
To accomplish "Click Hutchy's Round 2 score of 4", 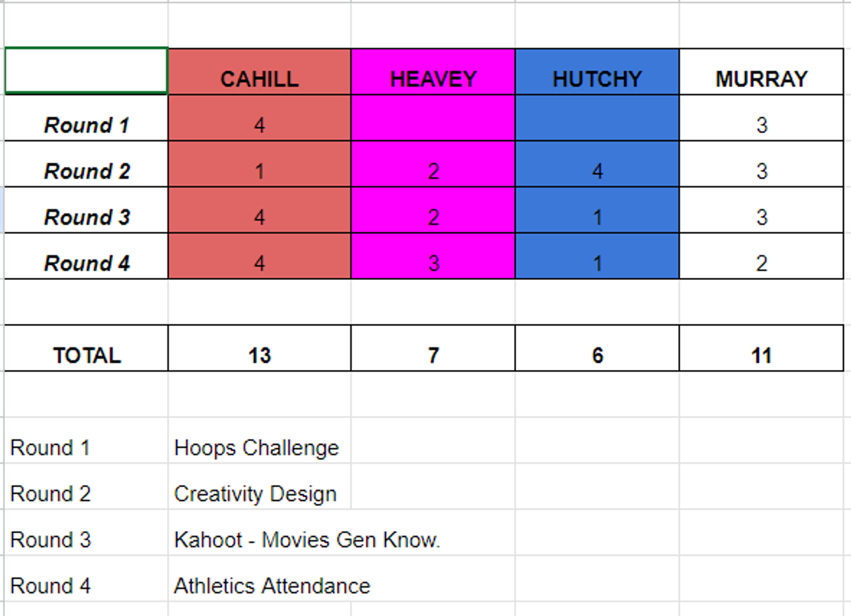I will click(x=597, y=164).
